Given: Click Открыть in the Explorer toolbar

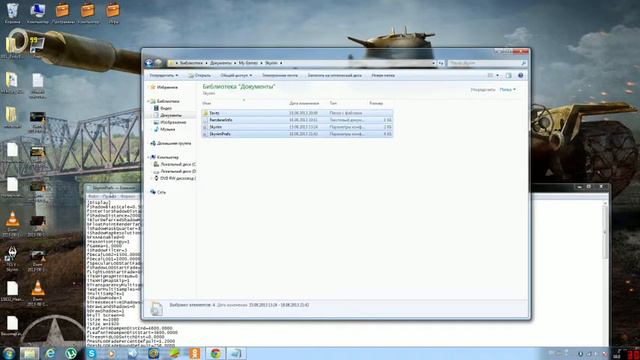Looking at the screenshot, I should (x=200, y=76).
